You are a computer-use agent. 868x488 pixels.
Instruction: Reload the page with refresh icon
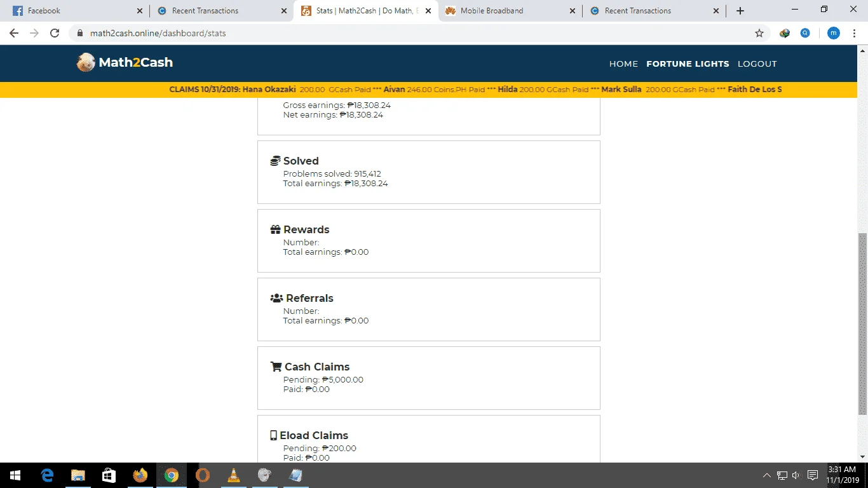click(x=55, y=33)
